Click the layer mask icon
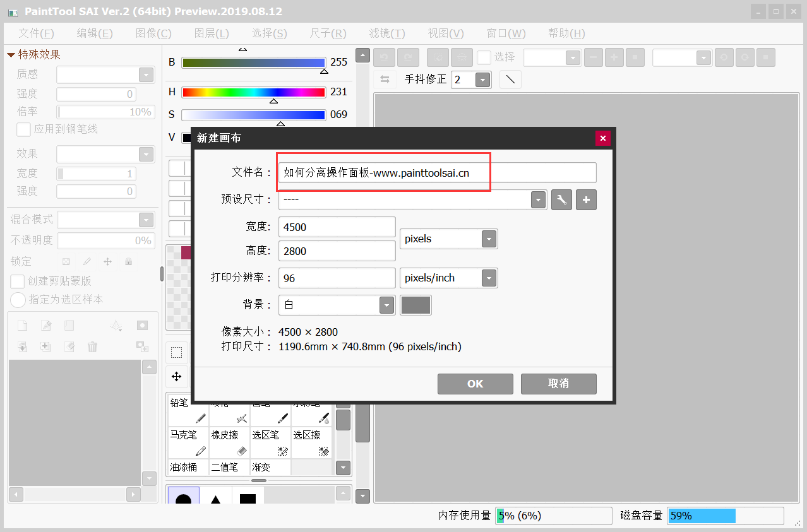 (x=143, y=326)
